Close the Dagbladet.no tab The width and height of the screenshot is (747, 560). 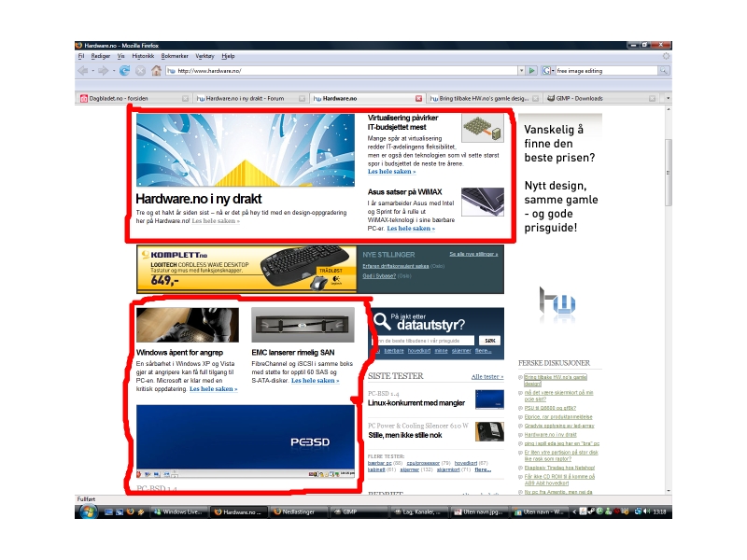tap(185, 99)
